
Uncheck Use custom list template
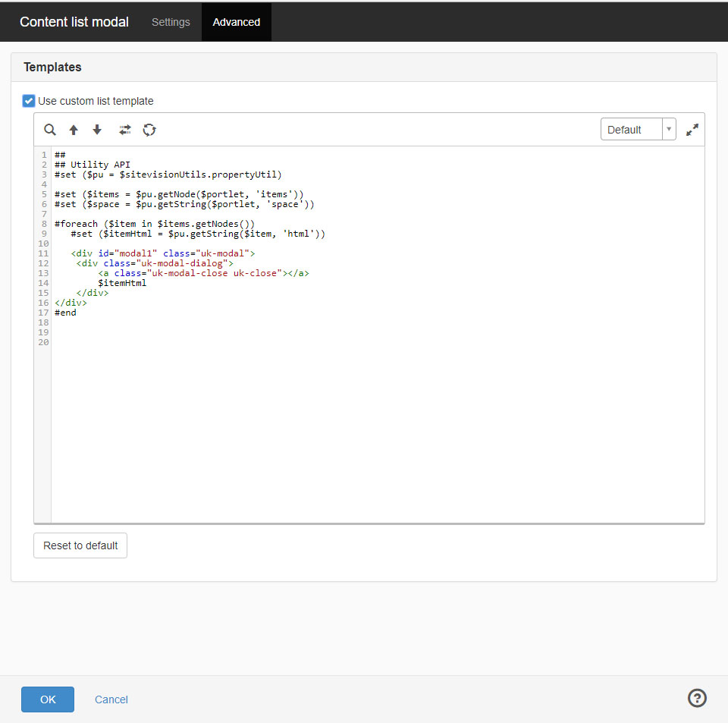pyautogui.click(x=29, y=101)
